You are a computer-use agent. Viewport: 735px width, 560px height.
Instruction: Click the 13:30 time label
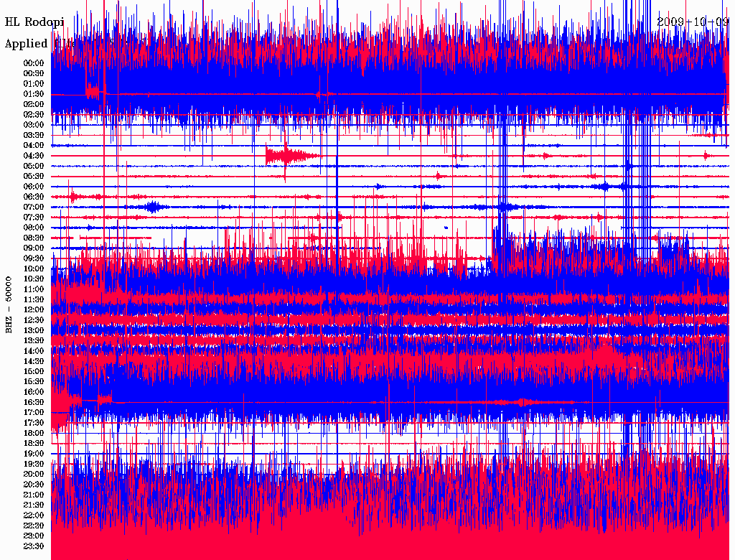34,341
